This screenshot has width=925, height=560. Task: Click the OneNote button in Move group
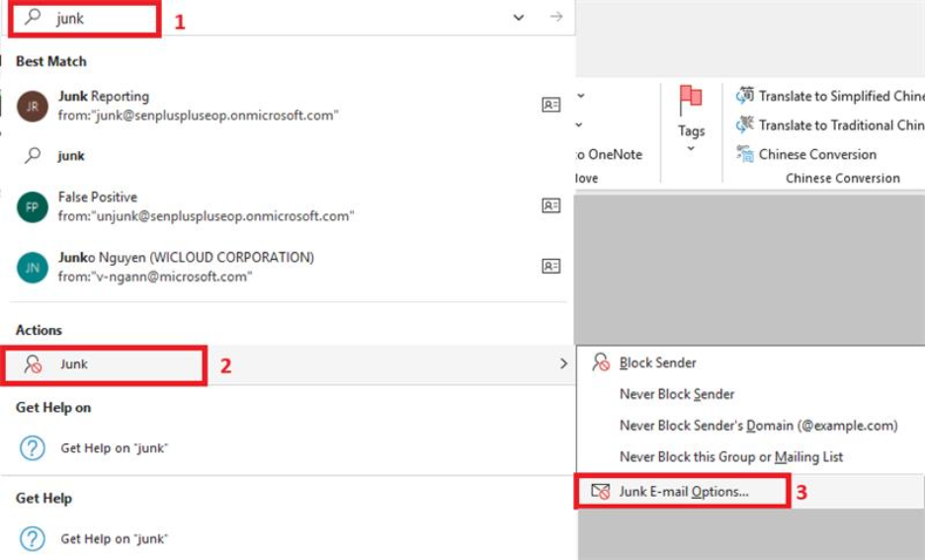(610, 154)
